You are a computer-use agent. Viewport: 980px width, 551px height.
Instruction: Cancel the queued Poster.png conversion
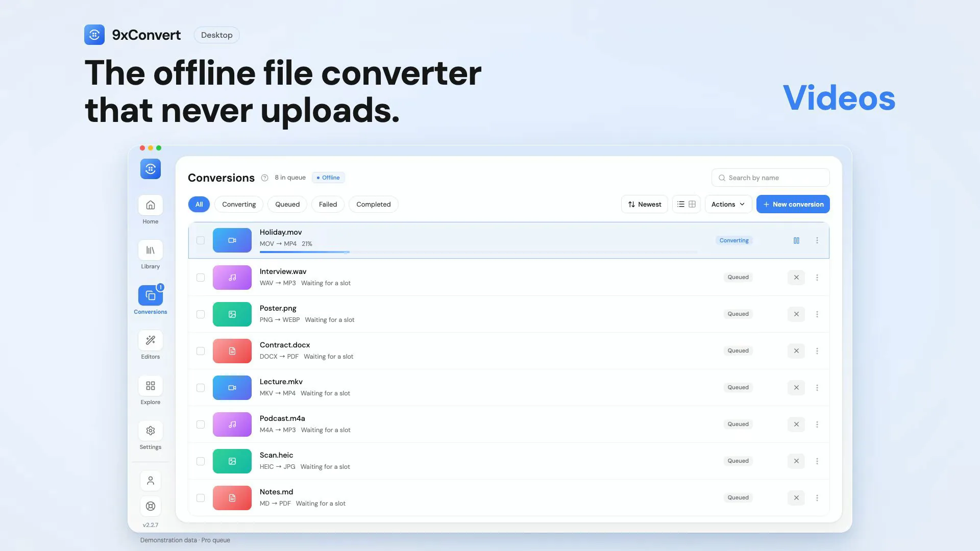coord(796,314)
